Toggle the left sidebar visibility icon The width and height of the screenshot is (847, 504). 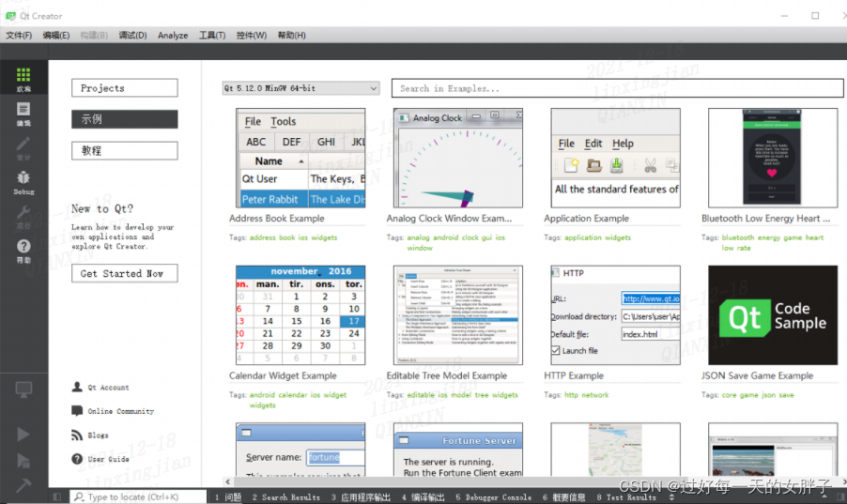[57, 496]
